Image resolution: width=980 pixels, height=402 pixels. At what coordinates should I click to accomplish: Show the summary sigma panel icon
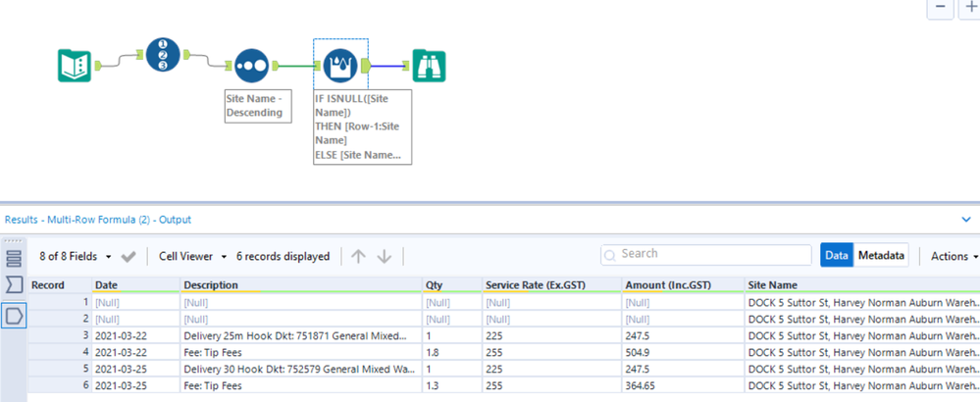pyautogui.click(x=14, y=286)
